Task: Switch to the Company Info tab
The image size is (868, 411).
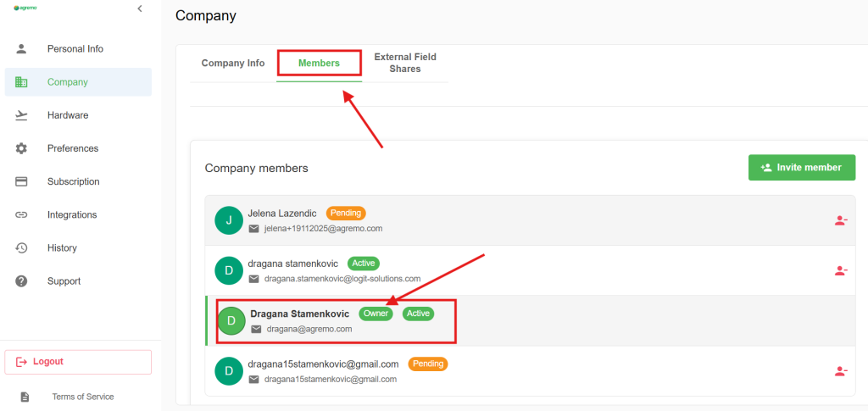Action: point(233,64)
